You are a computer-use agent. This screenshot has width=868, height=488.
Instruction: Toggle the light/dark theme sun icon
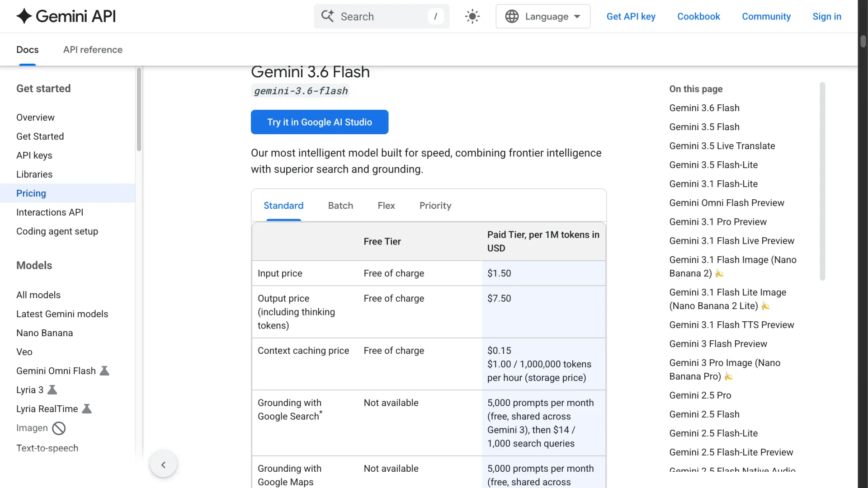pyautogui.click(x=472, y=16)
